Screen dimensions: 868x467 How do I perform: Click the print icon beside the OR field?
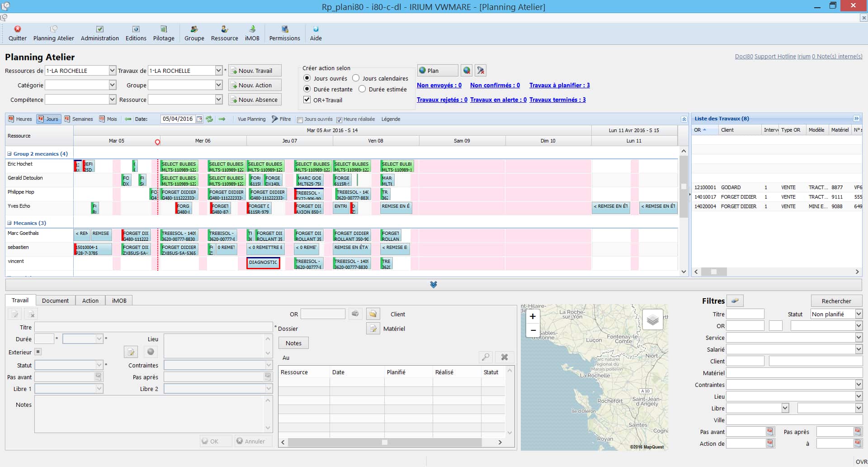pyautogui.click(x=355, y=314)
